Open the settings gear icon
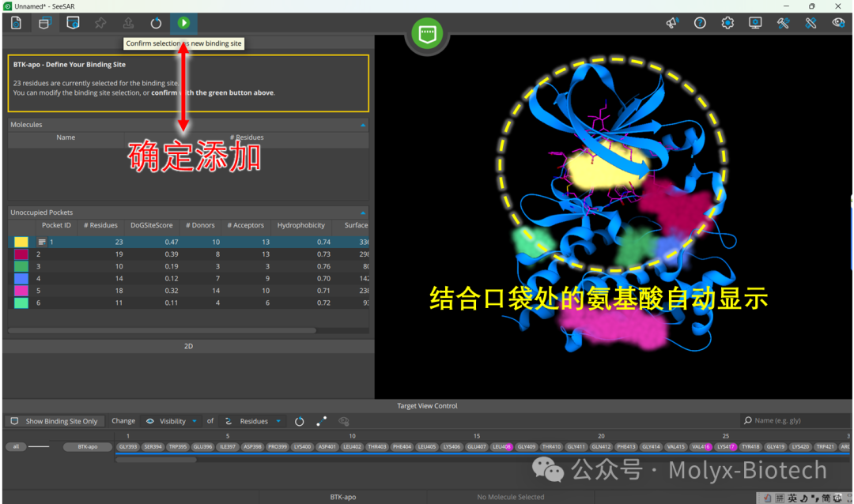The width and height of the screenshot is (854, 504). coord(727,23)
